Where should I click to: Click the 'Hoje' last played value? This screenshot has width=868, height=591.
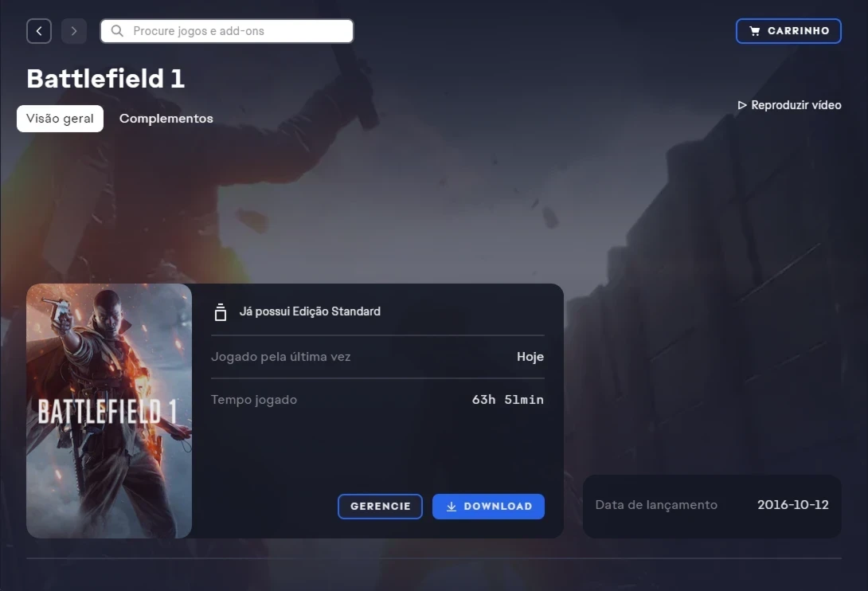click(x=530, y=357)
